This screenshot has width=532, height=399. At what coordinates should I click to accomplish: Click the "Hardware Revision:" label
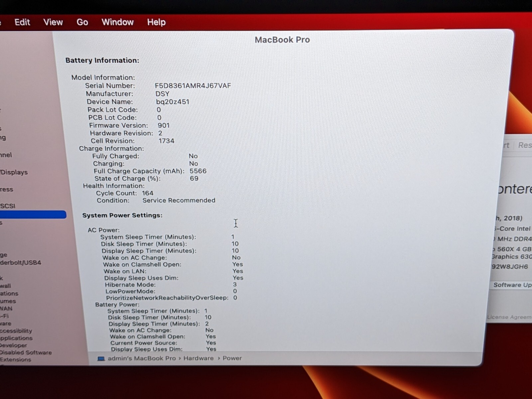121,133
